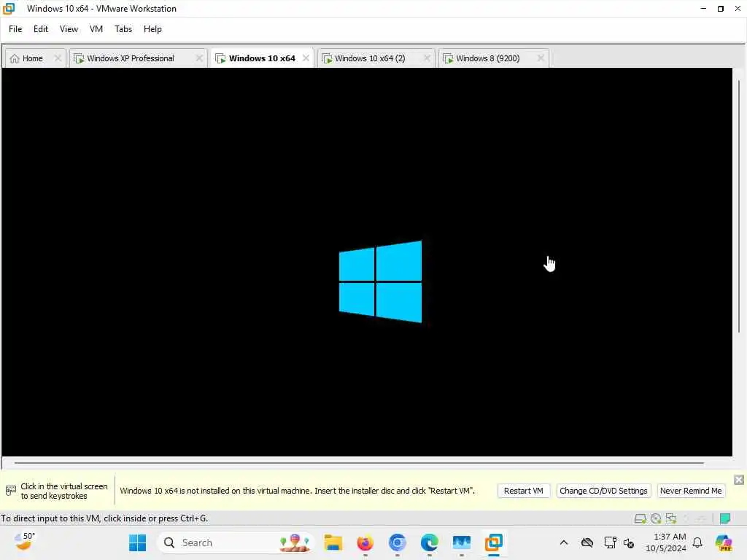747x560 pixels.
Task: Open the Copilot preview icon
Action: pos(723,542)
